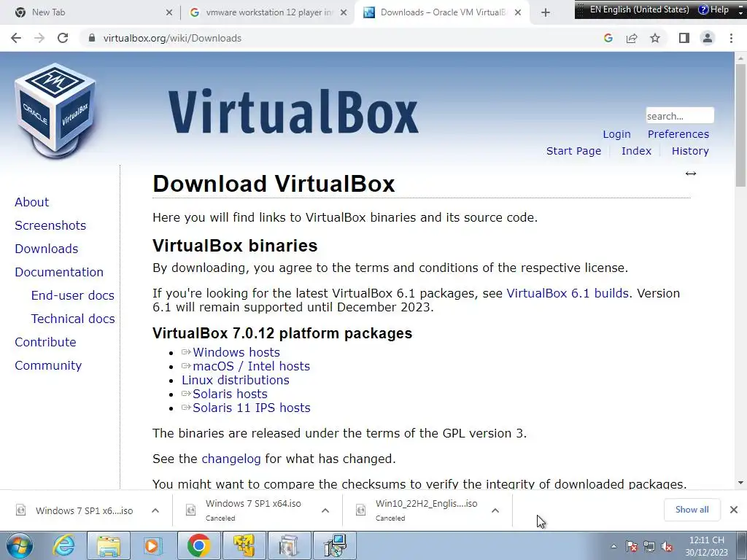Click Show all downloads button

click(692, 510)
